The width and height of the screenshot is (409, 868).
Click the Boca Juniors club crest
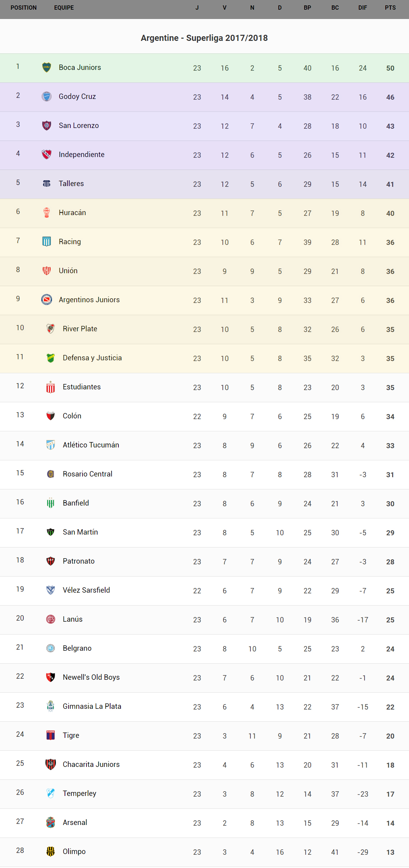[47, 67]
